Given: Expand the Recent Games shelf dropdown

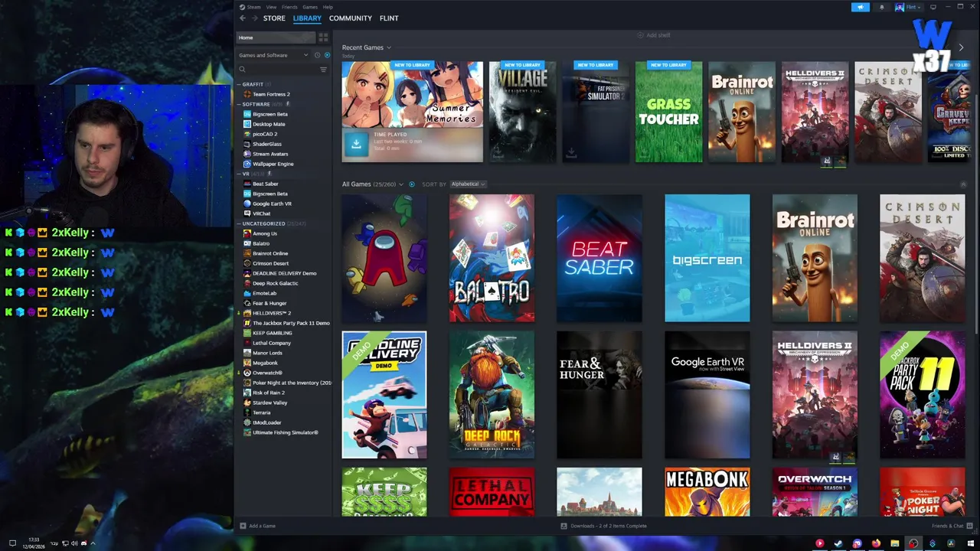Looking at the screenshot, I should pyautogui.click(x=389, y=47).
